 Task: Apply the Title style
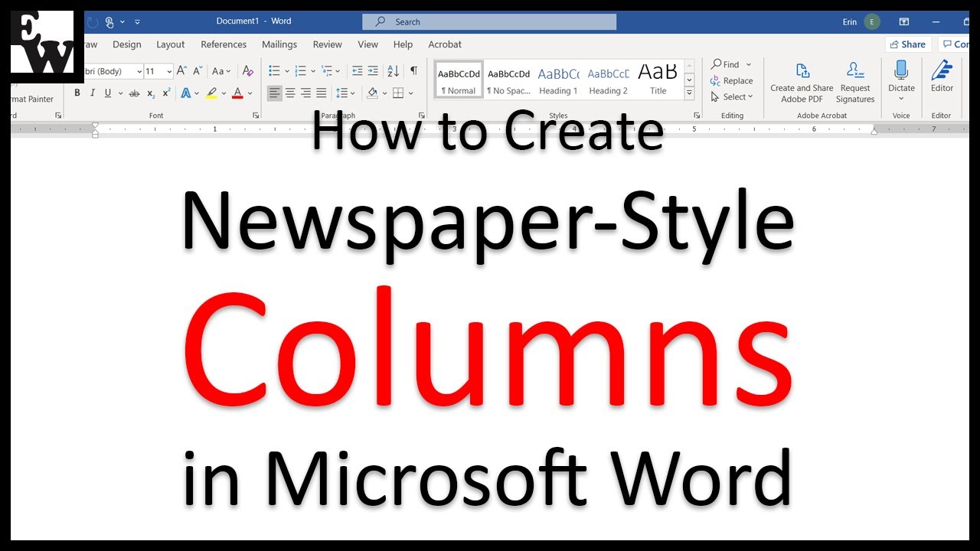658,80
